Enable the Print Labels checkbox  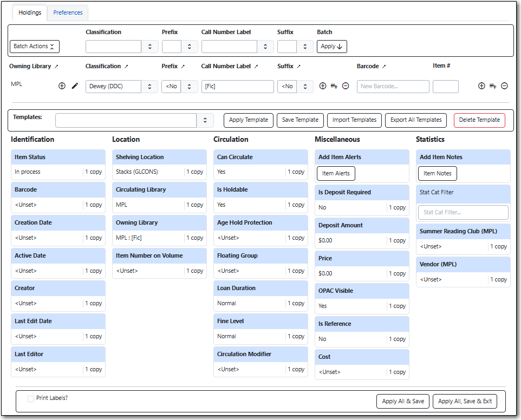coord(31,398)
